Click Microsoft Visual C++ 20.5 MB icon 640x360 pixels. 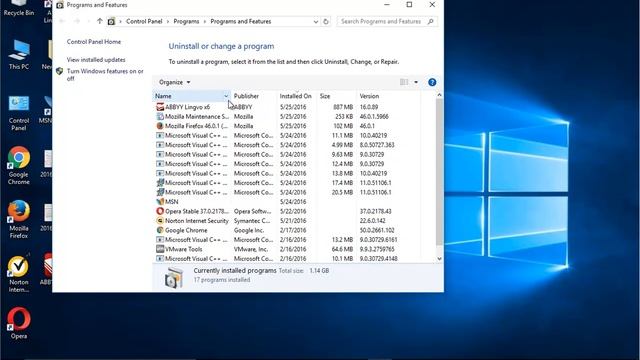(x=160, y=192)
